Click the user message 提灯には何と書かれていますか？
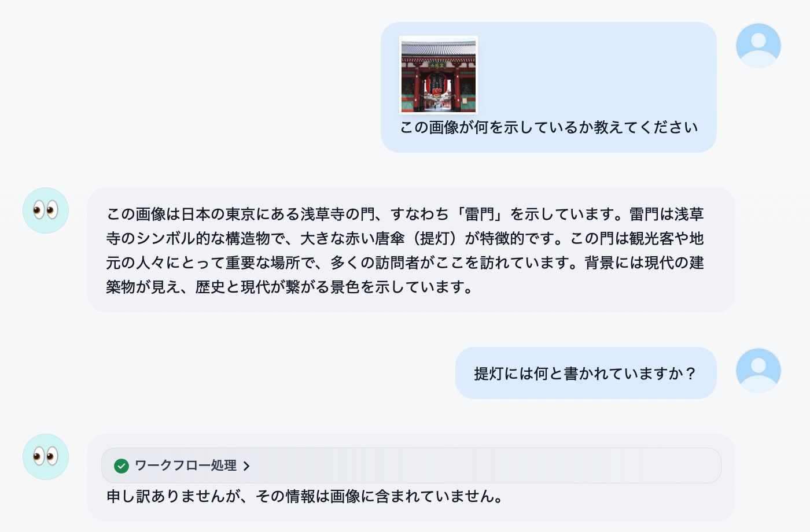This screenshot has width=810, height=532. pos(586,374)
